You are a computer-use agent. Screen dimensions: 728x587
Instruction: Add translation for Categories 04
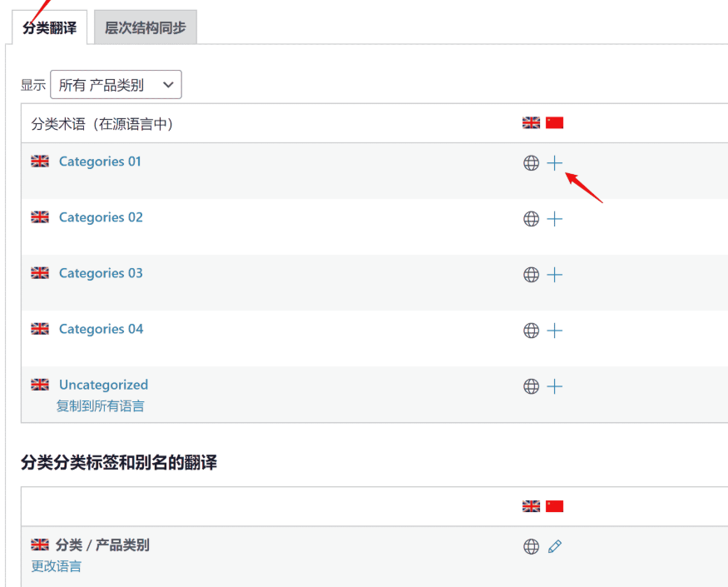[x=554, y=331]
